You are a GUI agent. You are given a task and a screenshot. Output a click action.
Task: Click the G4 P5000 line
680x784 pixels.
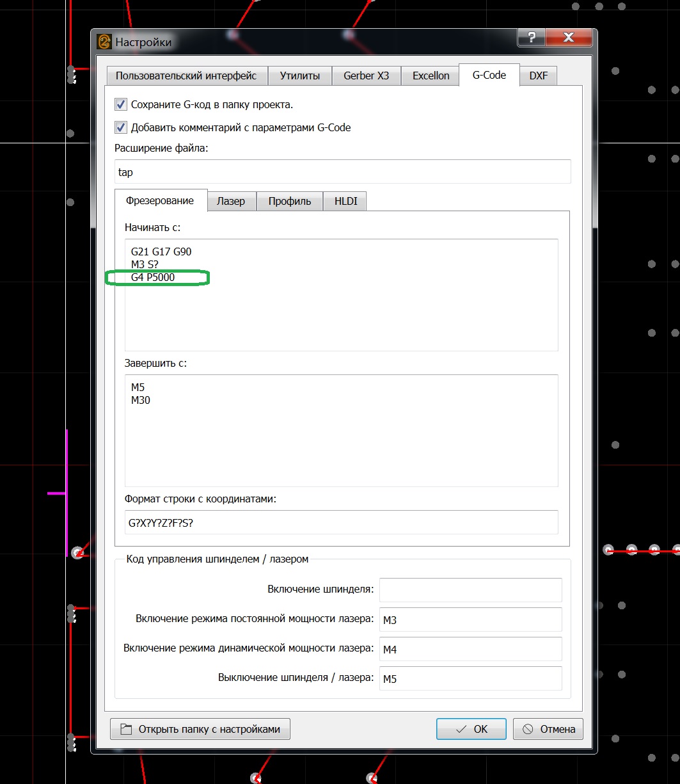click(x=153, y=277)
